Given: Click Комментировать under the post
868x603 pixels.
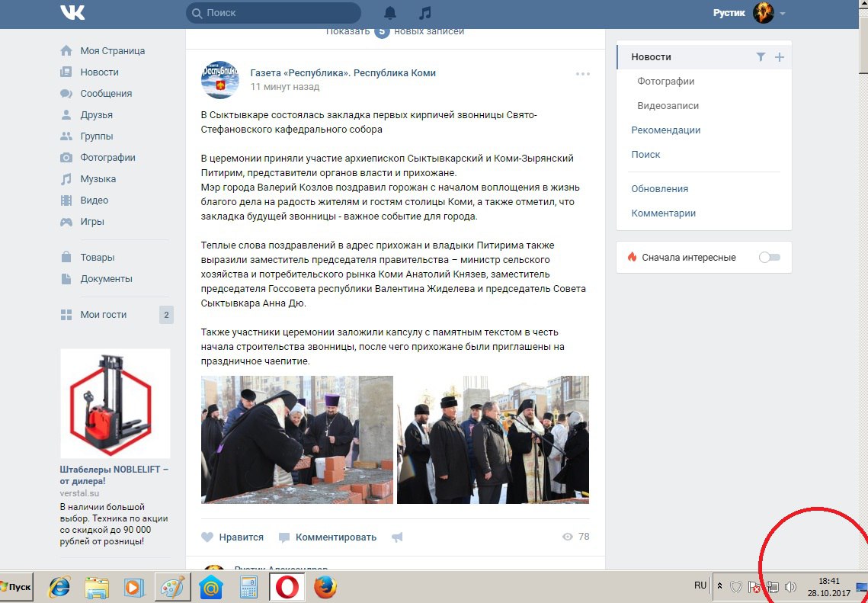Looking at the screenshot, I should [335, 537].
